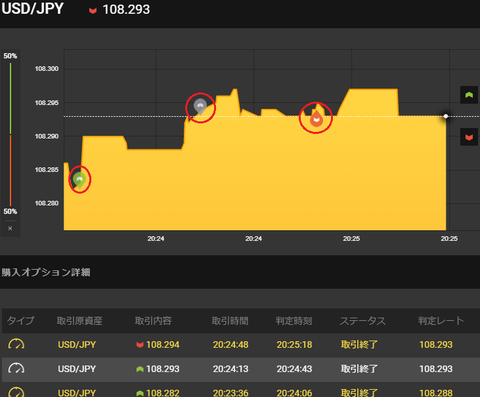Image resolution: width=480 pixels, height=397 pixels.
Task: Click trade time 20:23:36
Action: [x=231, y=393]
